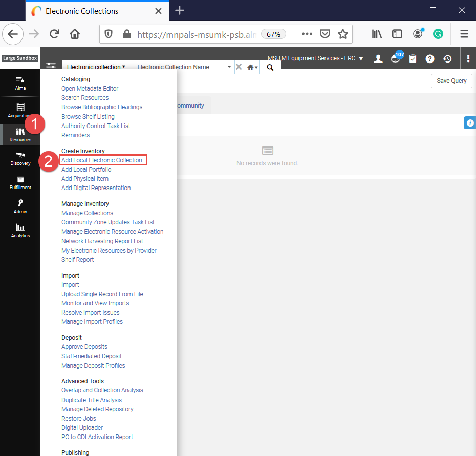Screen dimensions: 476x456
Task: Go back with browser back arrow
Action: 13,34
